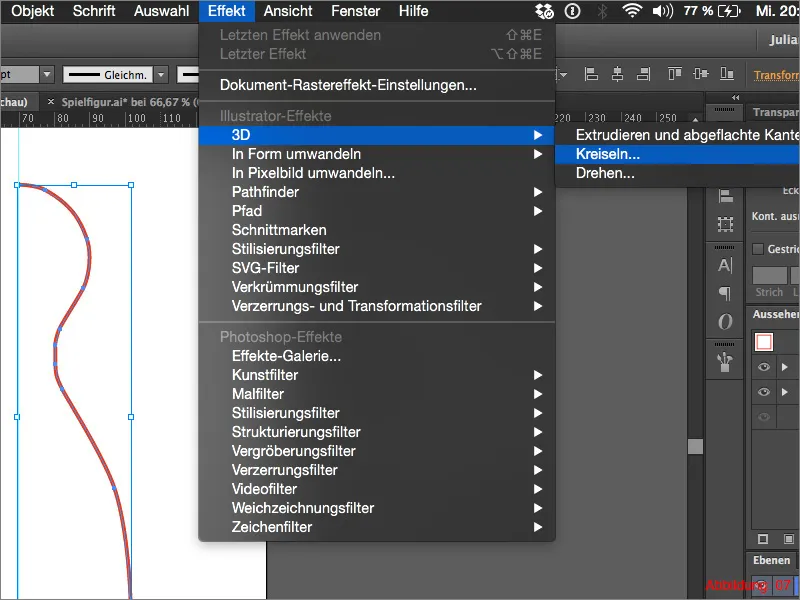Switch to the Transparenz panel tab
800x600 pixels.
click(x=776, y=112)
